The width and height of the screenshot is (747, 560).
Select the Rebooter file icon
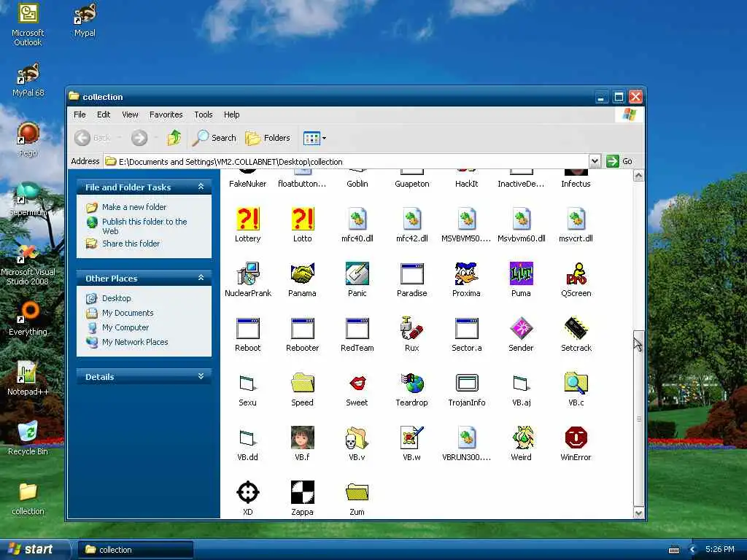pyautogui.click(x=303, y=329)
